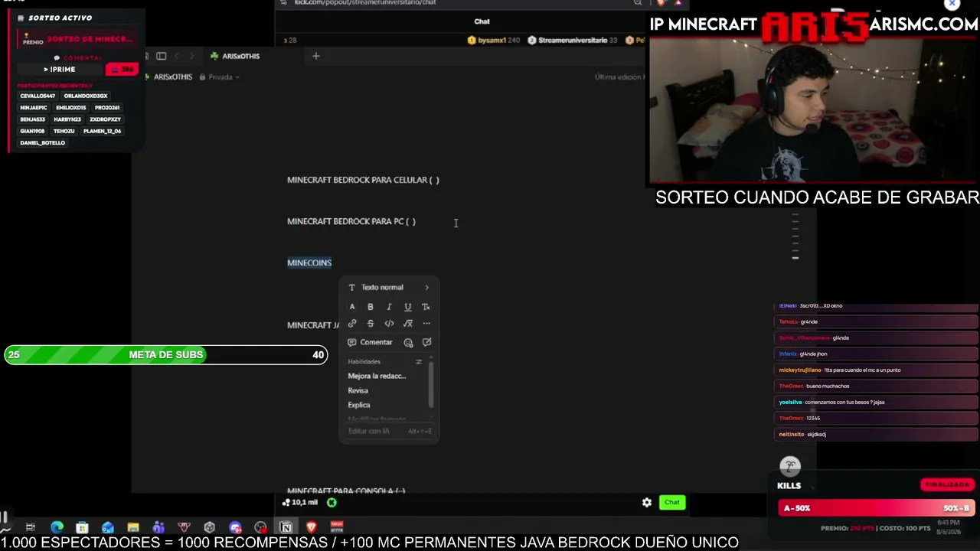Mark selection as inline code
The image size is (980, 551).
(x=389, y=324)
